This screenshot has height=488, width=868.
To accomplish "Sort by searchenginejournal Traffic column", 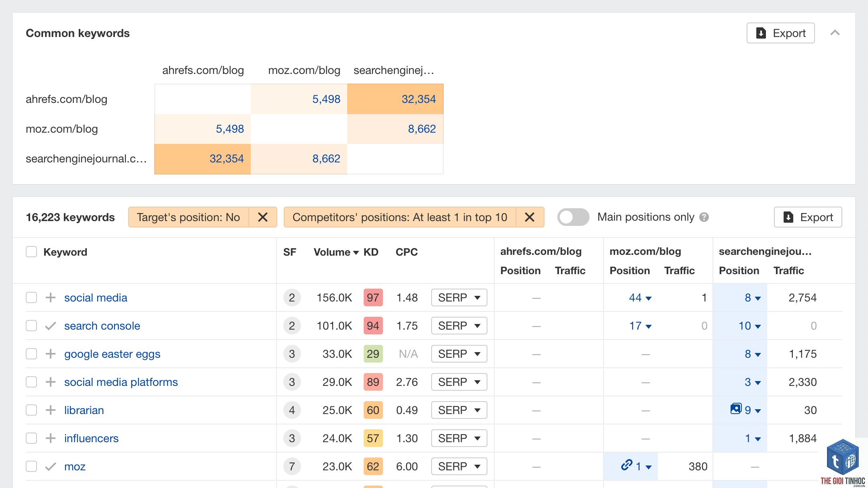I will pyautogui.click(x=789, y=271).
